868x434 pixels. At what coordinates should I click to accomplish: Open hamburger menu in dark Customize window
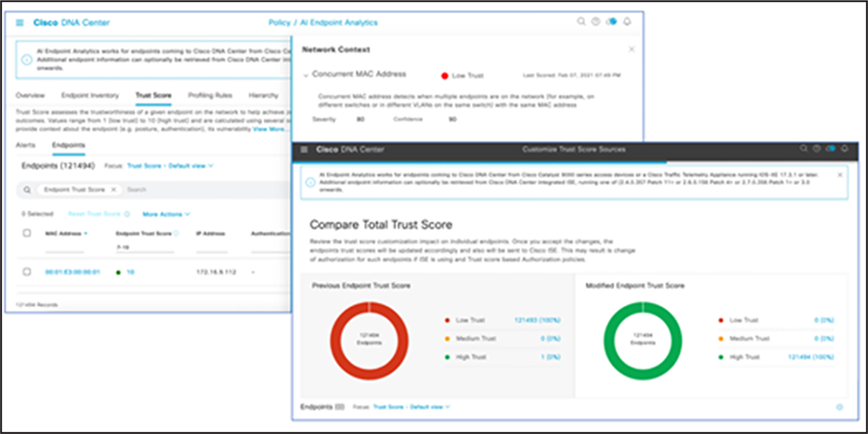[304, 149]
